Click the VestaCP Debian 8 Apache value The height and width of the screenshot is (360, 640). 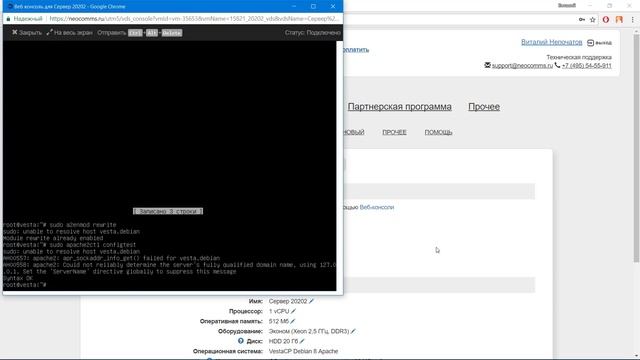[x=303, y=351]
